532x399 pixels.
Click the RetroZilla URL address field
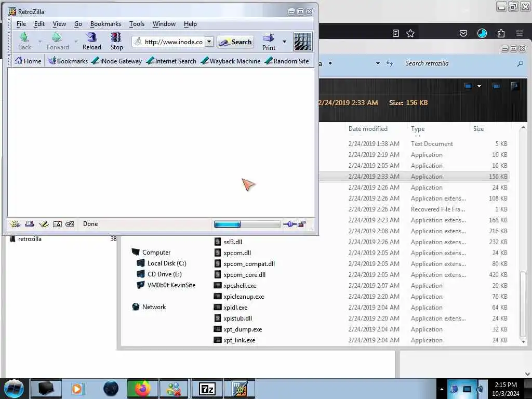(169, 42)
